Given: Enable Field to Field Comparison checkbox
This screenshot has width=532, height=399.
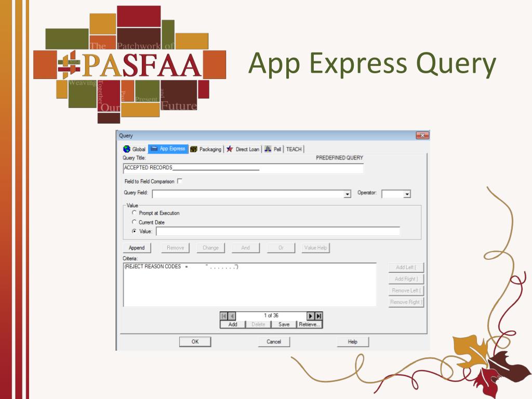Looking at the screenshot, I should pyautogui.click(x=180, y=181).
